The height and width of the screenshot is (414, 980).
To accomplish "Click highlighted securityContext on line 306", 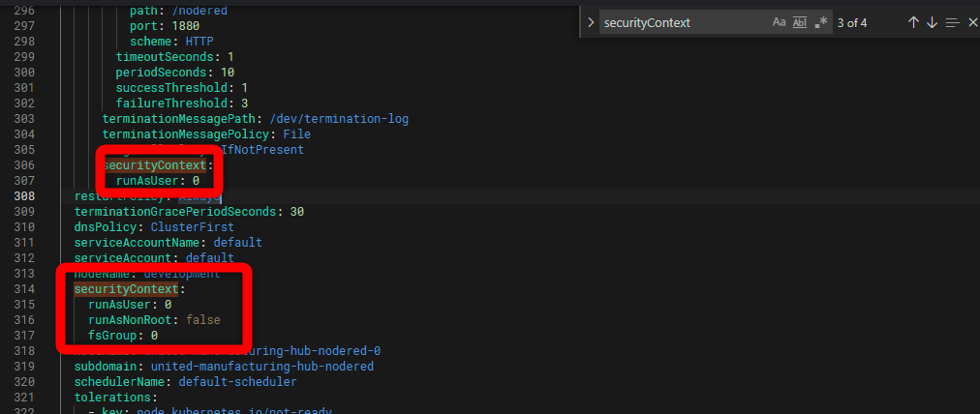I will 154,165.
